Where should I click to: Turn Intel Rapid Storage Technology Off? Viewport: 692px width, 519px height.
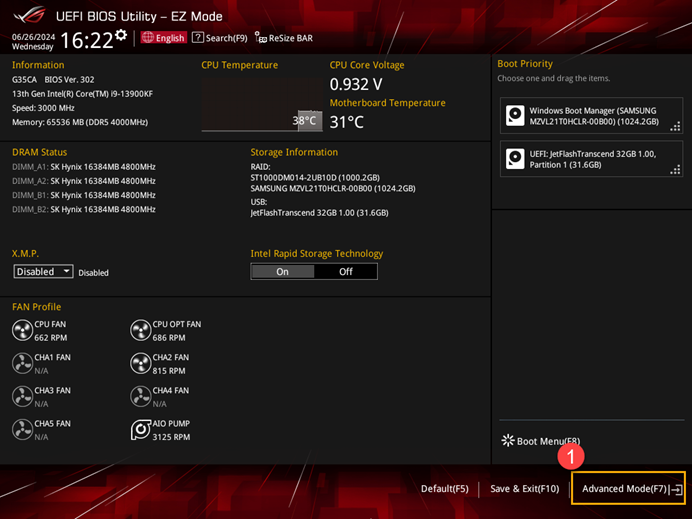(346, 272)
